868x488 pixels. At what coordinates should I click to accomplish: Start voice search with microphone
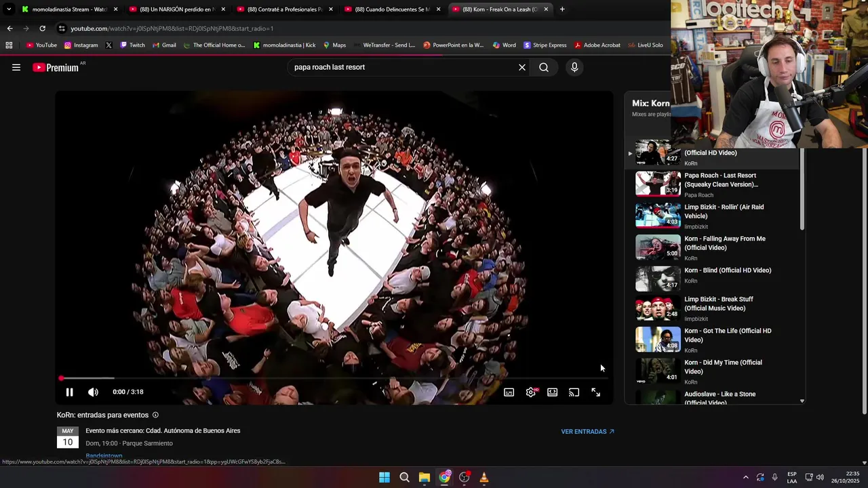pos(574,67)
